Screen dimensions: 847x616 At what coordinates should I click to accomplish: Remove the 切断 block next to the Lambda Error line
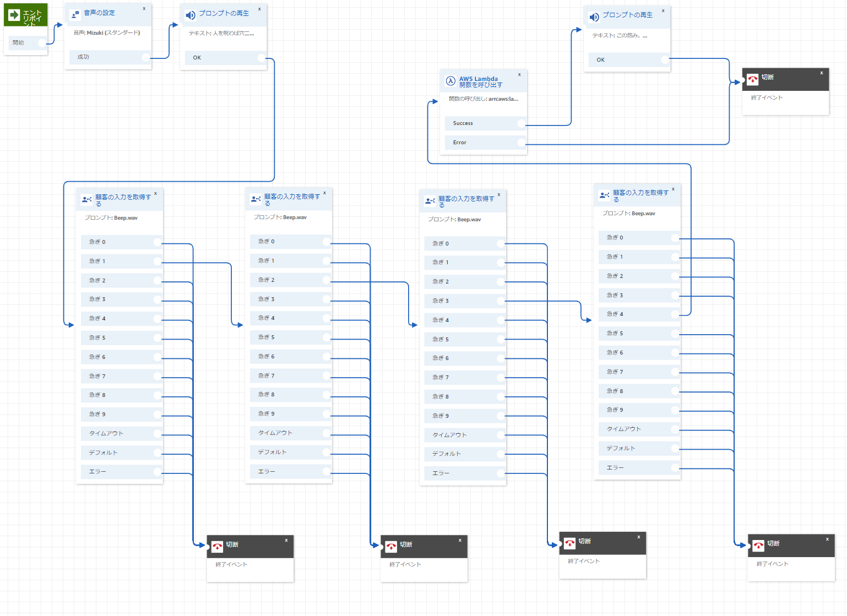tap(822, 73)
